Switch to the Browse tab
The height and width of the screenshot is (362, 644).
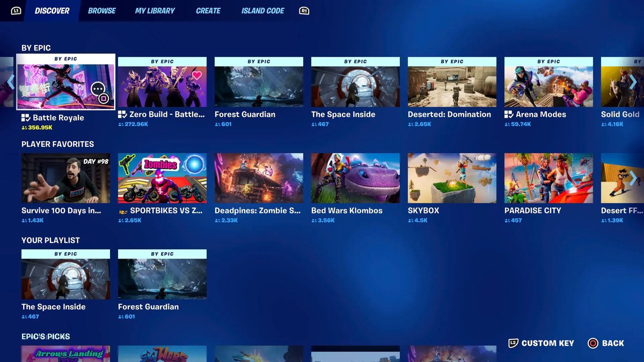[102, 11]
